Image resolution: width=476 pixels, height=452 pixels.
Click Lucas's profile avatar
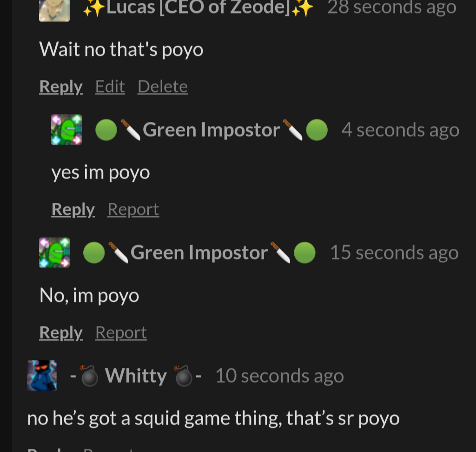pos(54,10)
